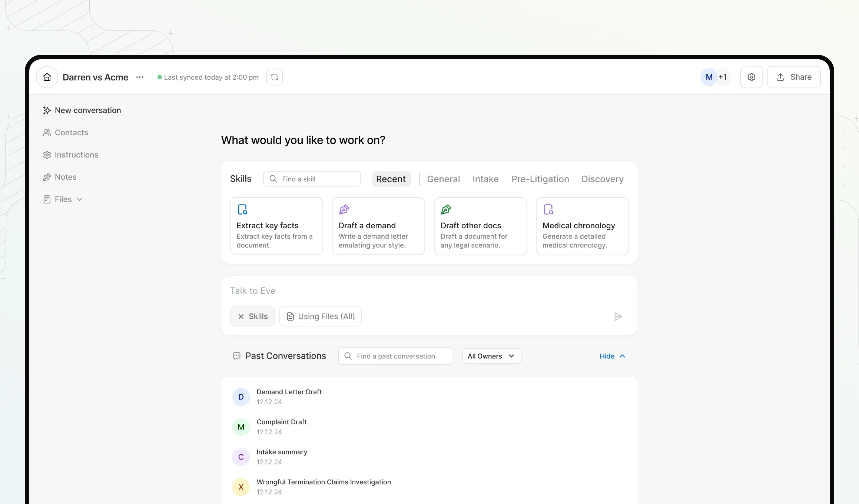Click the M user avatar

point(709,77)
